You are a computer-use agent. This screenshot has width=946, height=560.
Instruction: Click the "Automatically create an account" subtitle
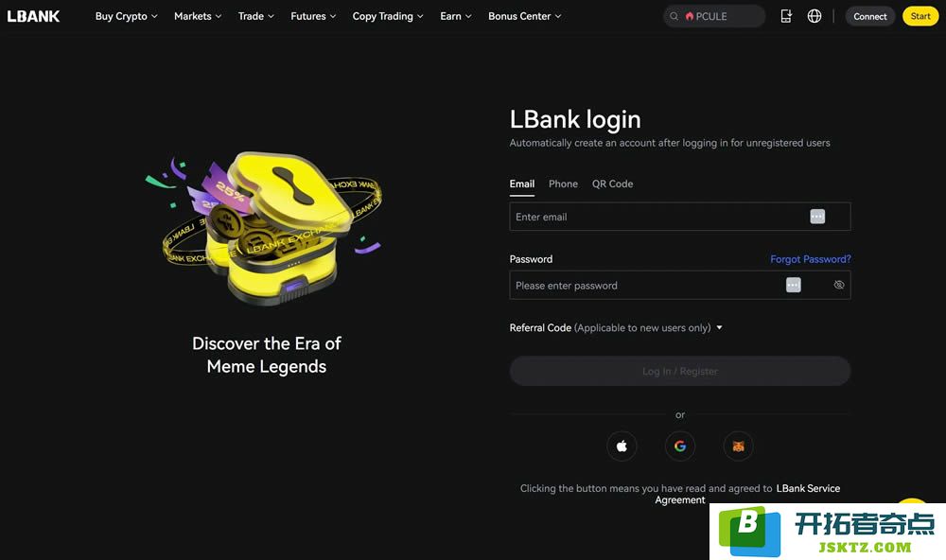[x=670, y=143]
